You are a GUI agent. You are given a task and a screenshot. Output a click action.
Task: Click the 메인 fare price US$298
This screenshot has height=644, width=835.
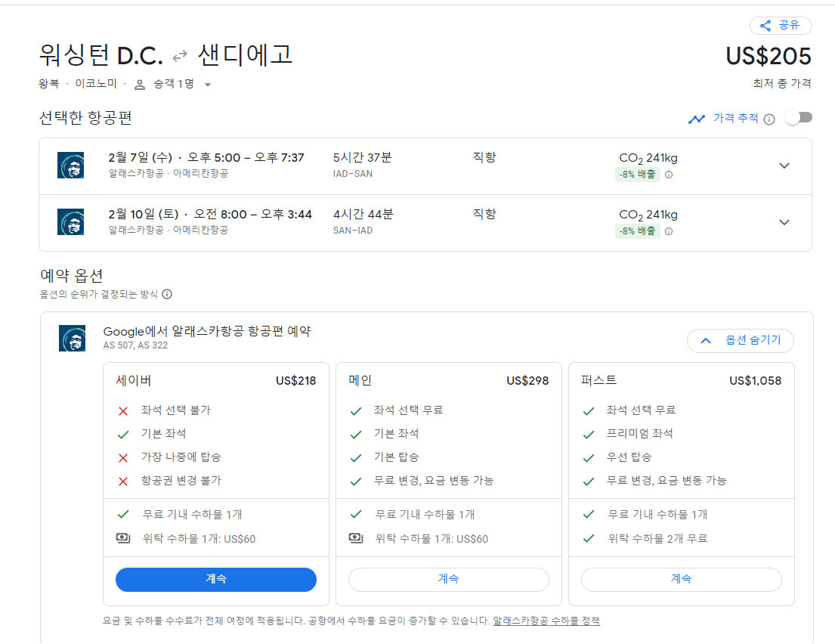527,381
